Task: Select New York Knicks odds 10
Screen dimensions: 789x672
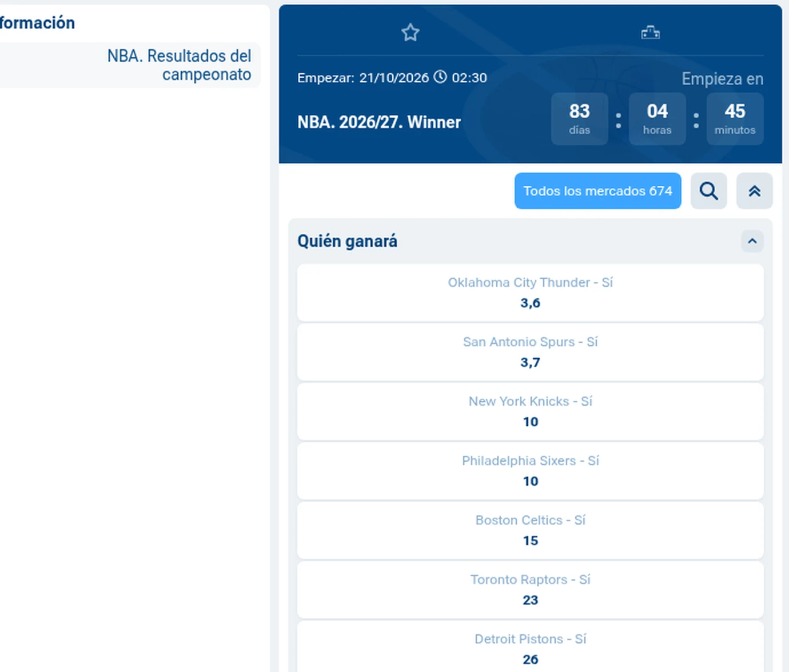Action: pyautogui.click(x=530, y=411)
